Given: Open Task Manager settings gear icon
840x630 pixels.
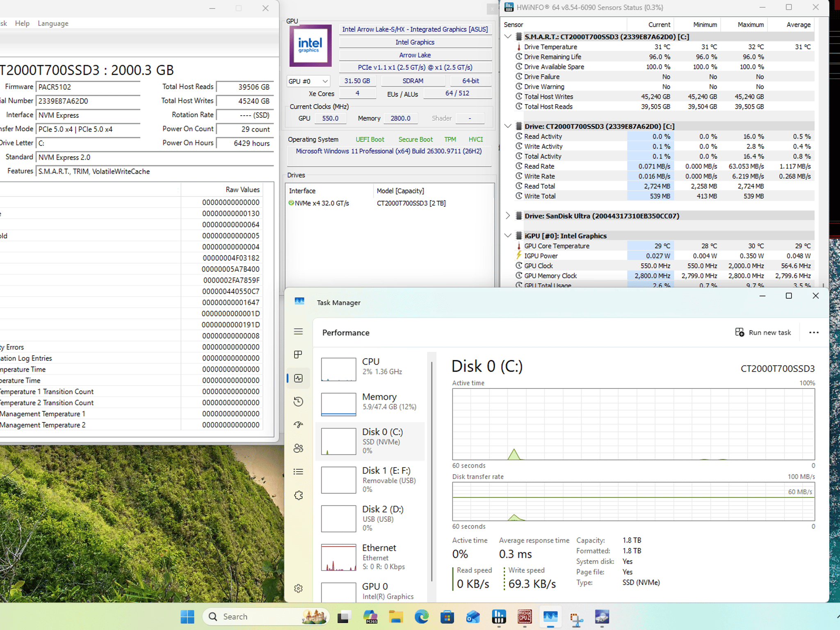Looking at the screenshot, I should tap(298, 588).
